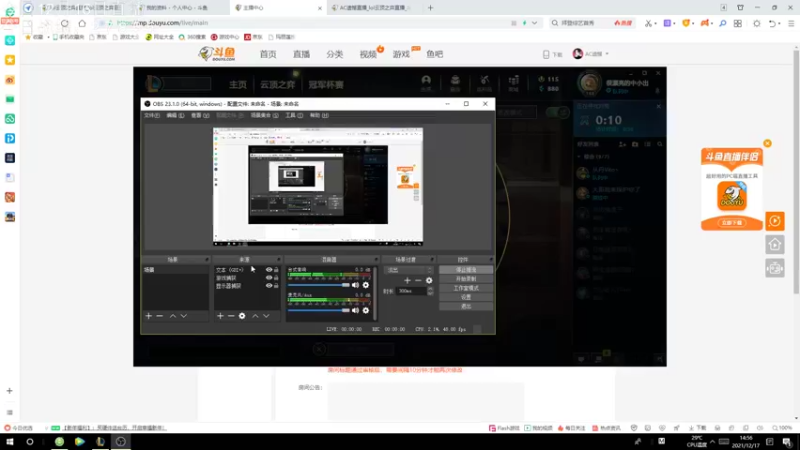Open the 场景集合(S) menu in OBS
800x450 pixels.
[264, 115]
